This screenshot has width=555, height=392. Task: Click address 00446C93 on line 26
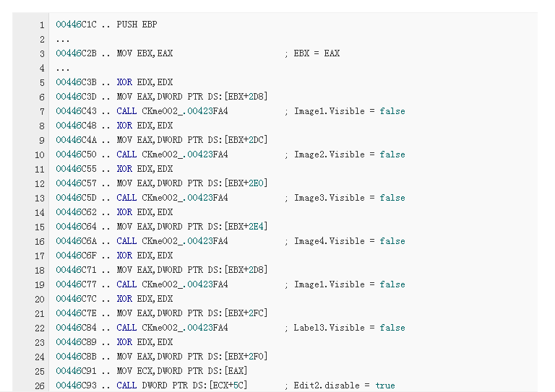75,386
